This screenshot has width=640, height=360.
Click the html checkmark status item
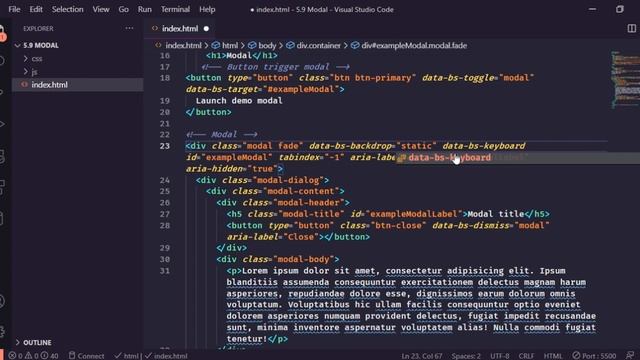click(x=126, y=356)
